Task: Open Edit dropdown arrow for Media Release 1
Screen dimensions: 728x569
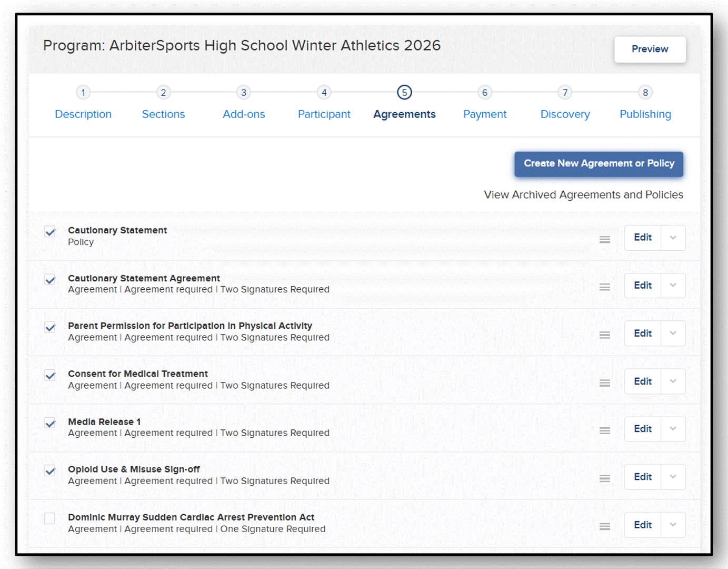Action: tap(673, 429)
